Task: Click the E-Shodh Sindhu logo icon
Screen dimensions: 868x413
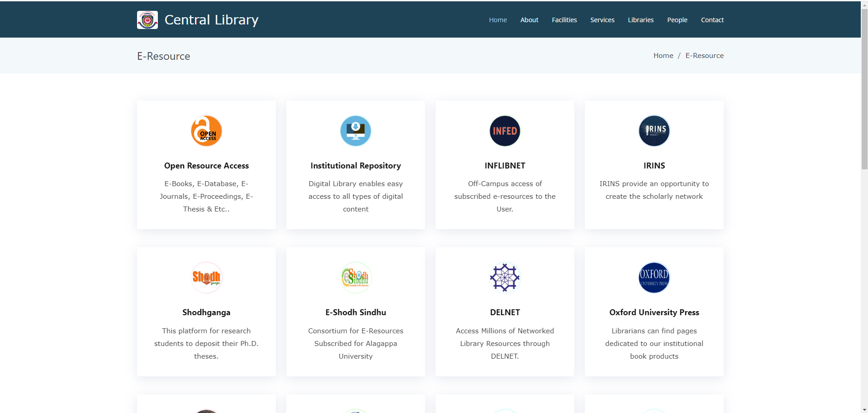Action: [x=356, y=278]
